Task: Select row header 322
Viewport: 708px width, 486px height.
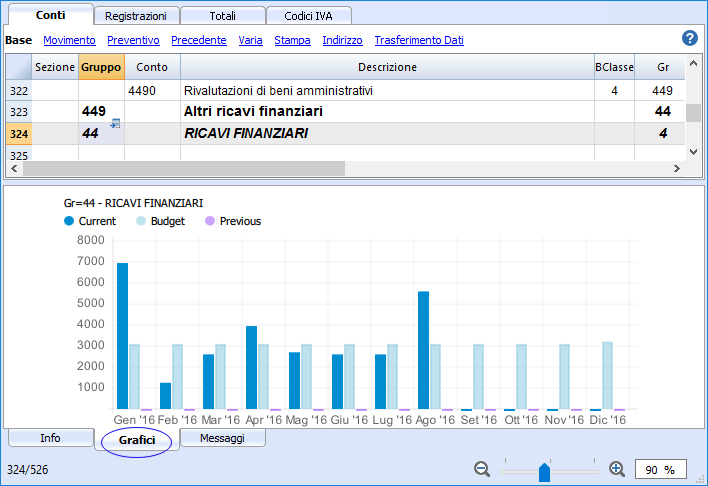Action: click(x=19, y=91)
